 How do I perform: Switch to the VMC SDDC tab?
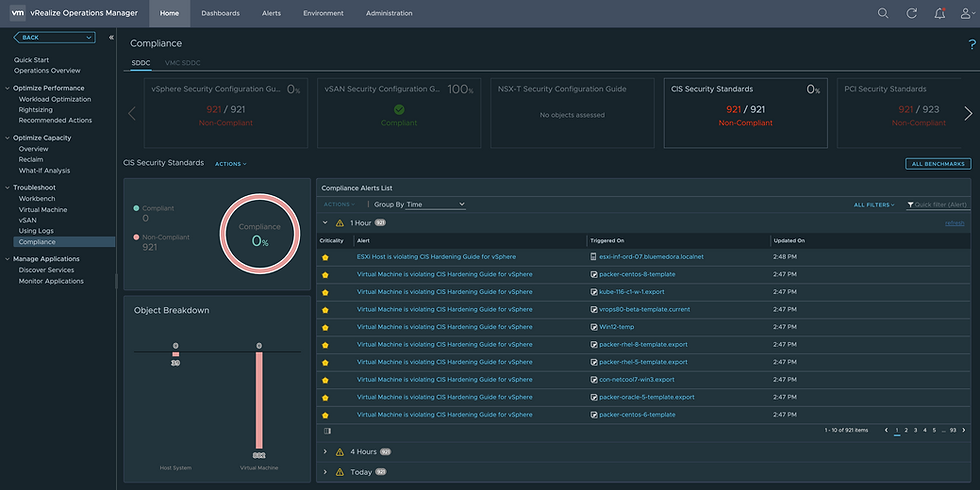(182, 63)
